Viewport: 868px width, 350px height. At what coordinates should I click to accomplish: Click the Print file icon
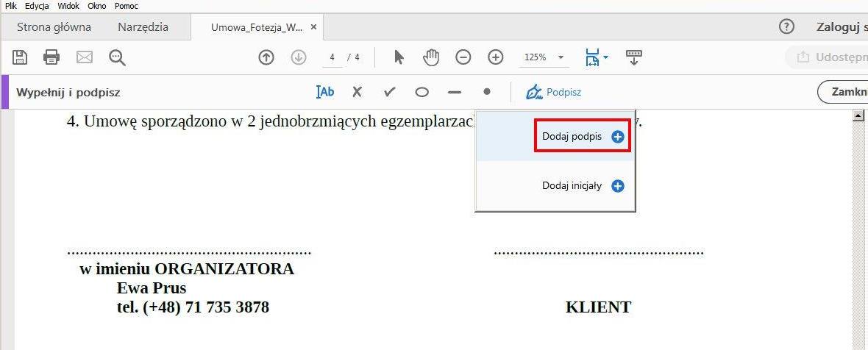[51, 57]
